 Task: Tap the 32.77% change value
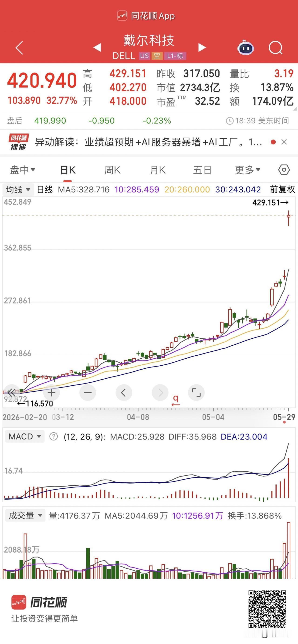click(61, 100)
